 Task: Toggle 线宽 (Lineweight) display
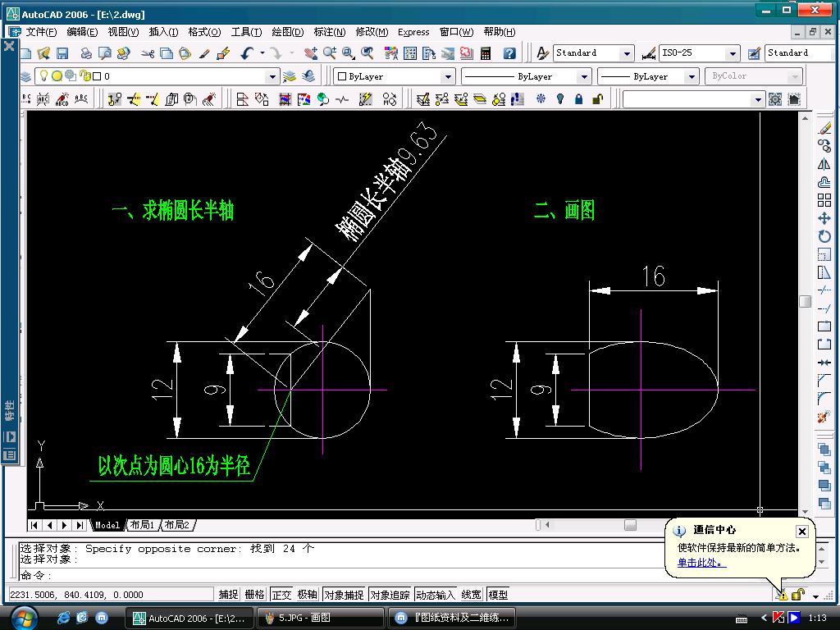click(472, 595)
